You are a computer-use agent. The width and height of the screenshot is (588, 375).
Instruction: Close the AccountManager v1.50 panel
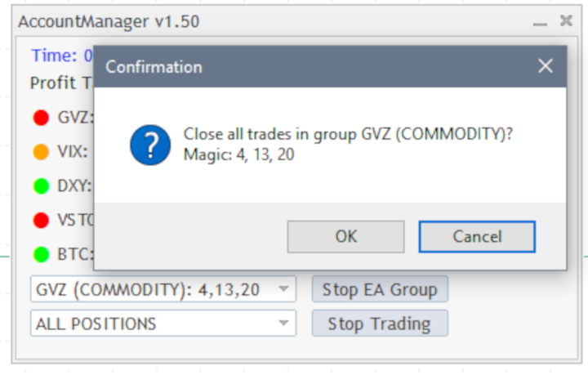pyautogui.click(x=566, y=21)
